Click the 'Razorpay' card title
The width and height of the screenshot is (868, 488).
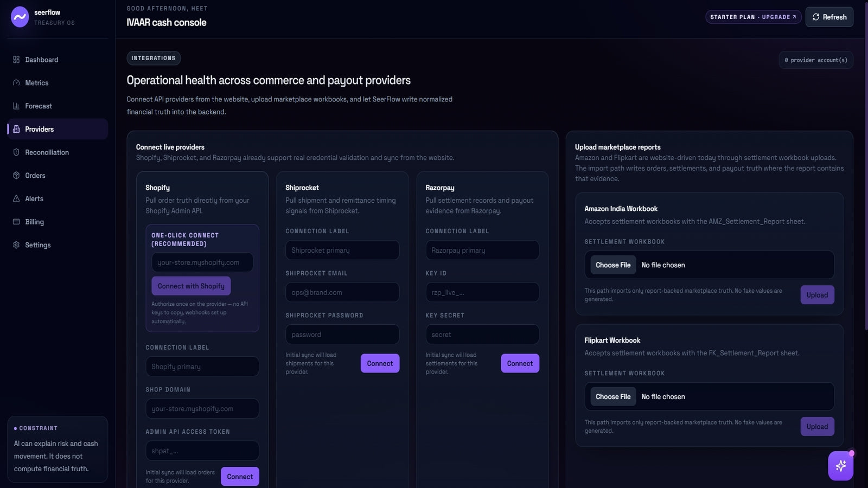click(440, 188)
